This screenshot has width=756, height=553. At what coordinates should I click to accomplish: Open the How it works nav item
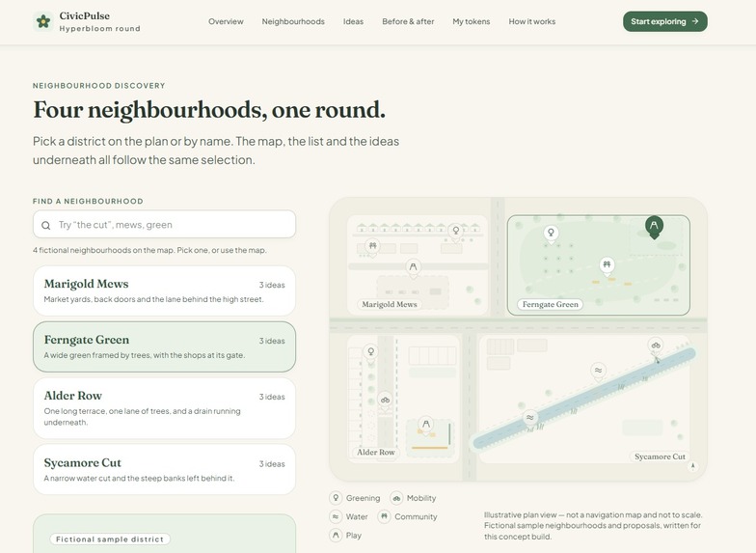(x=532, y=21)
